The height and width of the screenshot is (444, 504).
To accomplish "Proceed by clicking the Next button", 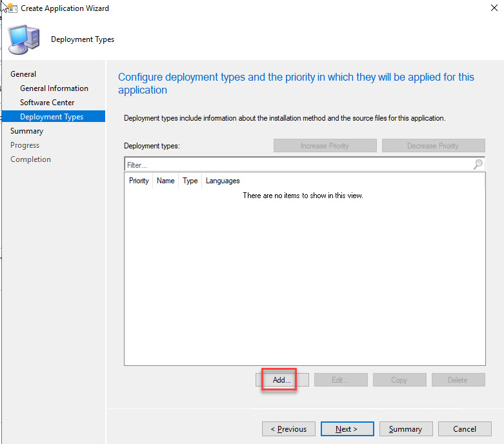I will pos(347,429).
